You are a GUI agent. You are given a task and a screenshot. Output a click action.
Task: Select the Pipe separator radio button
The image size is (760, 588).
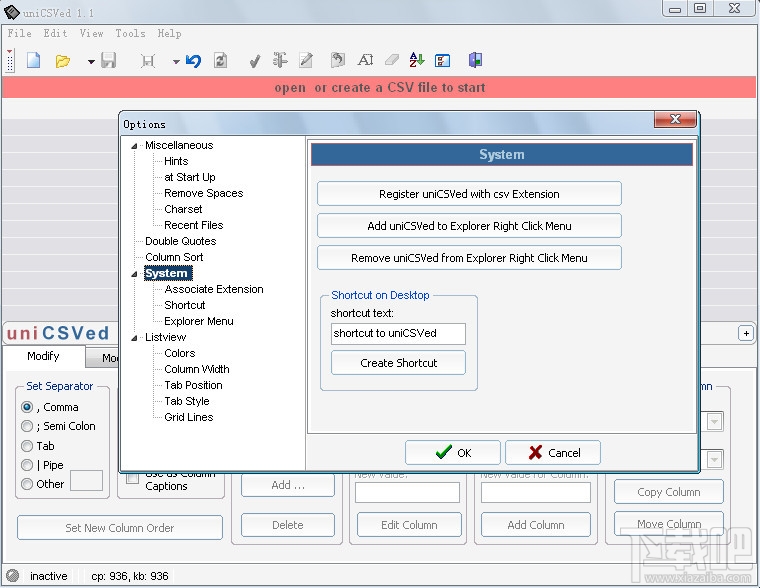[x=27, y=465]
